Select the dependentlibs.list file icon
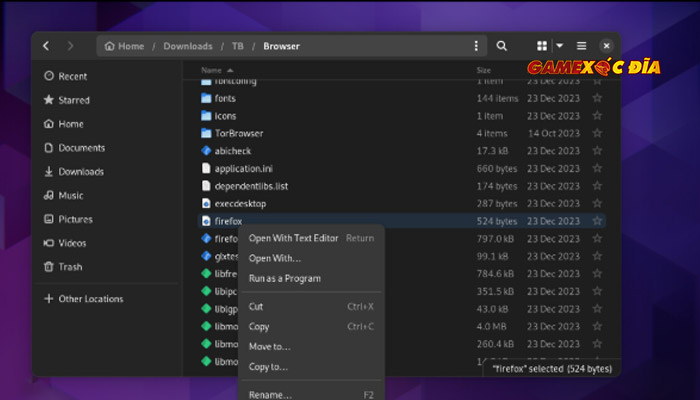 (x=206, y=186)
